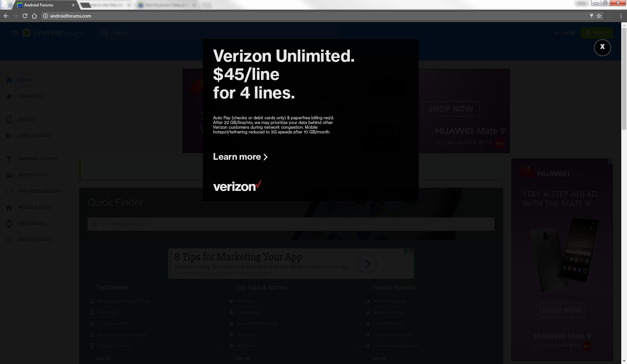Open DEVICES in the left sidebar
The image size is (627, 364).
[x=27, y=119]
